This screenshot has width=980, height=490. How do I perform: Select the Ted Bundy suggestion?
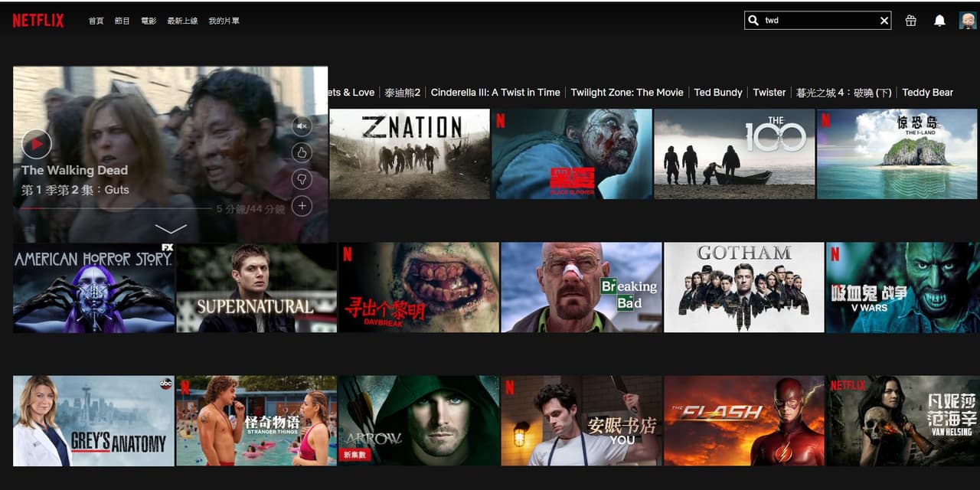pos(718,93)
